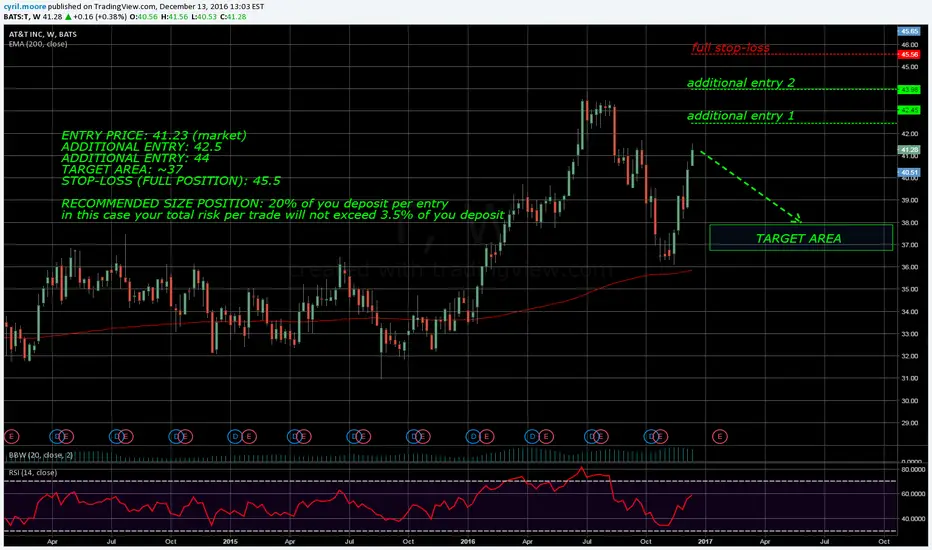Click the BATS:T symbol in header

click(x=16, y=17)
